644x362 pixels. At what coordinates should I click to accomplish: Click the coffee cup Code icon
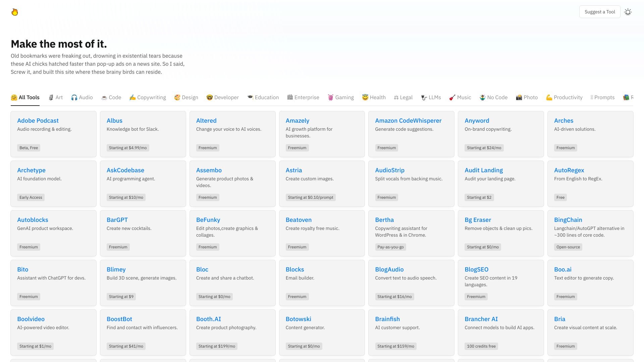(x=104, y=98)
